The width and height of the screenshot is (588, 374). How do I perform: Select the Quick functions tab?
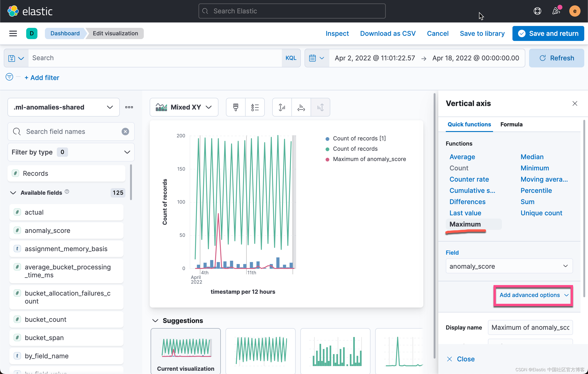click(x=469, y=124)
